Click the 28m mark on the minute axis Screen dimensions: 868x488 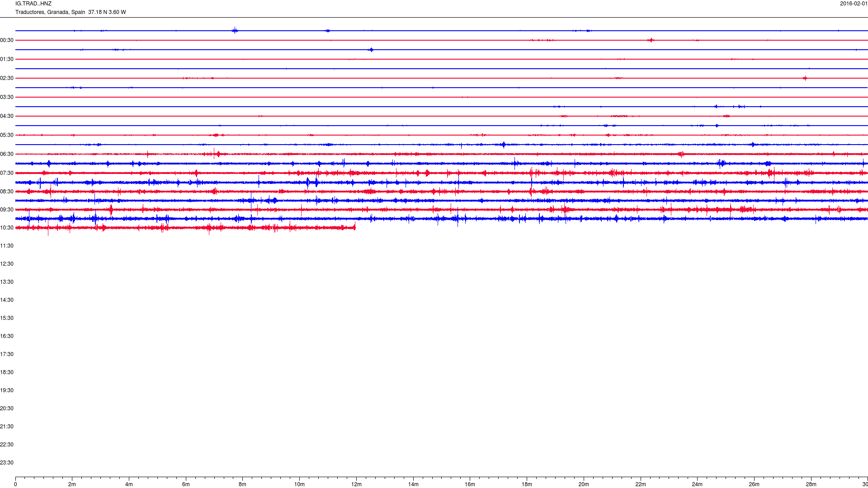tap(811, 484)
